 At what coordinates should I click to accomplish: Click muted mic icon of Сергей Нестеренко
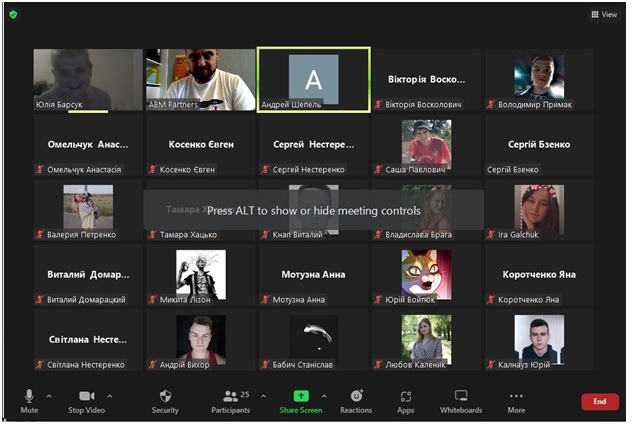coord(265,170)
